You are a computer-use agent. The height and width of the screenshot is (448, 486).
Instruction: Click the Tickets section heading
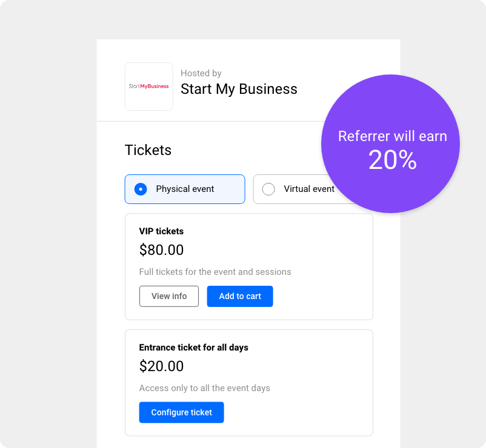148,150
